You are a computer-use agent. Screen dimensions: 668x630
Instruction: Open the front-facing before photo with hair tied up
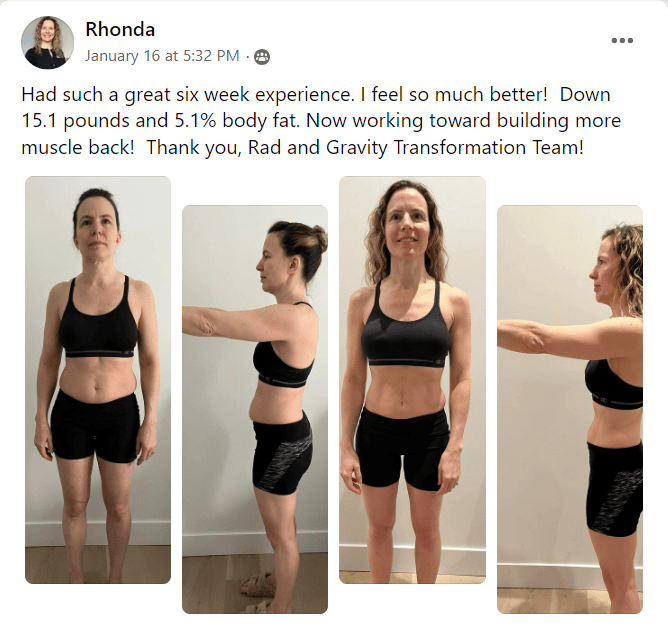coord(98,380)
